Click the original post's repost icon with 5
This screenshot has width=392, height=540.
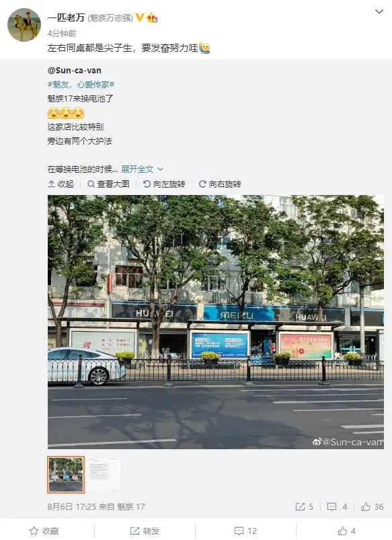point(304,506)
